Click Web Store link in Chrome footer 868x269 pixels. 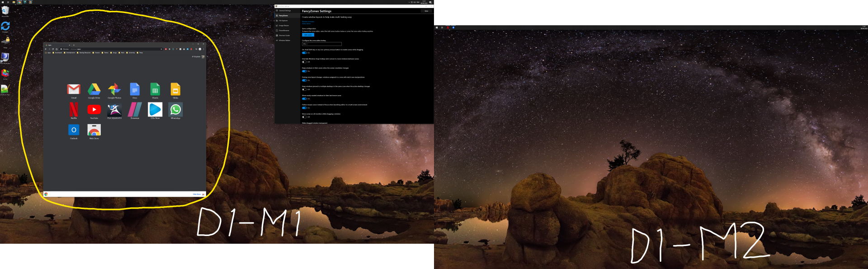197,194
